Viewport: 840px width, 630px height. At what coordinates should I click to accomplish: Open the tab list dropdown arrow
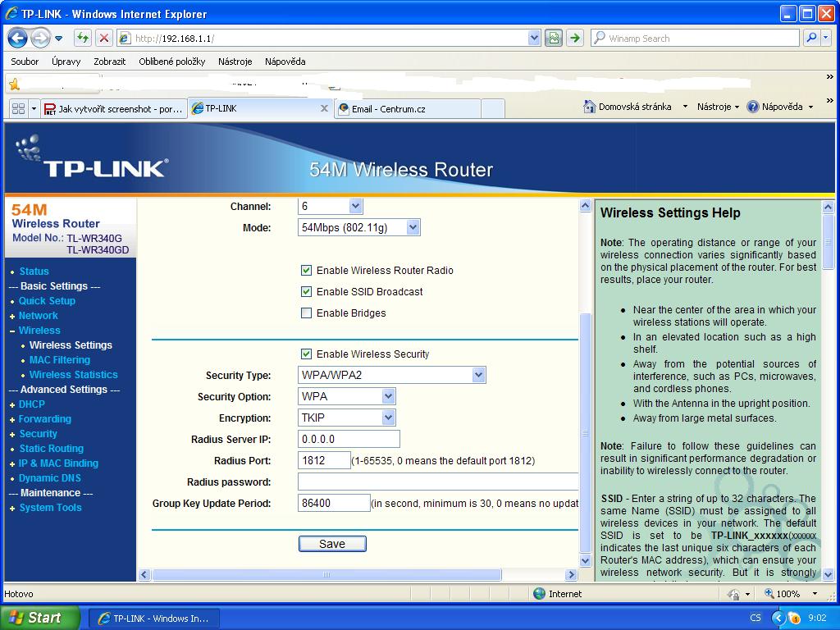(34, 109)
